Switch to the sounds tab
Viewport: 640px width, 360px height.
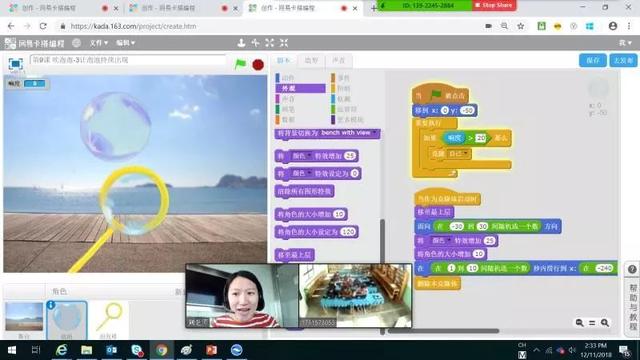click(338, 60)
